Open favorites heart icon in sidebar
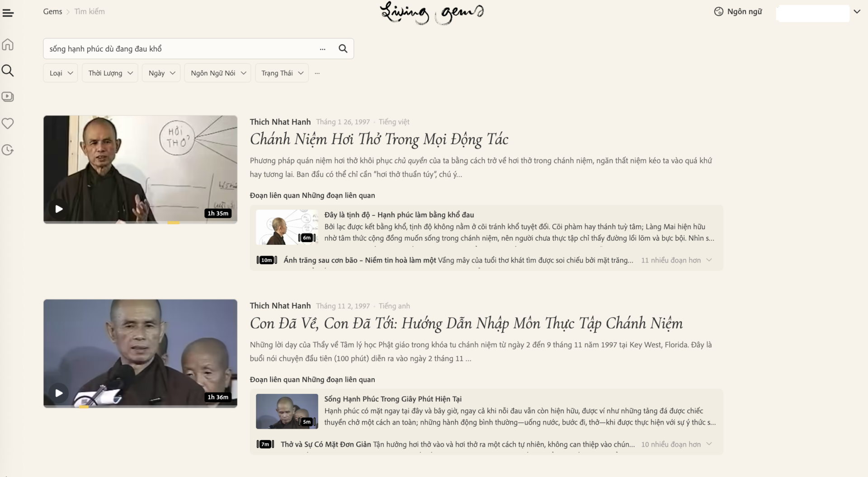Viewport: 868px width, 477px height. (x=8, y=123)
